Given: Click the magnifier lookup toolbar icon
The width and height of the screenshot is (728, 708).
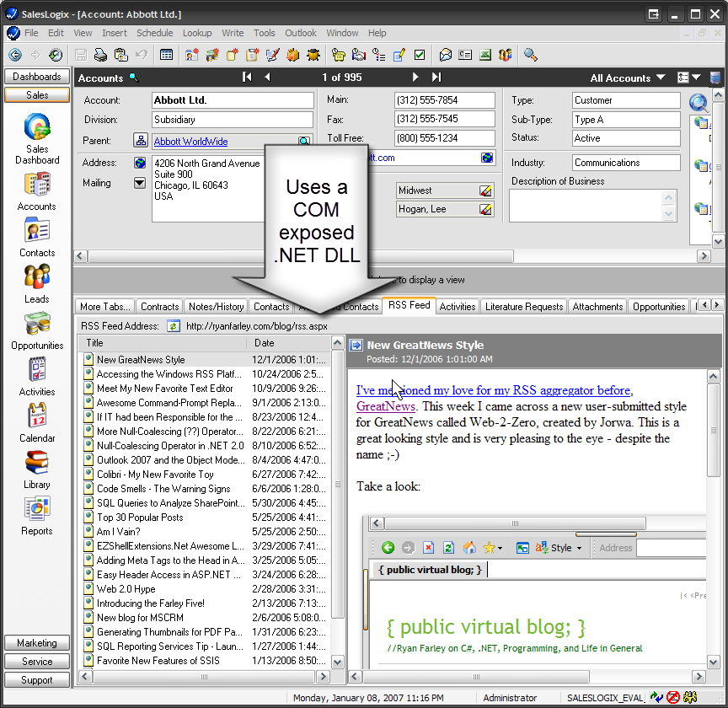Looking at the screenshot, I should [530, 55].
